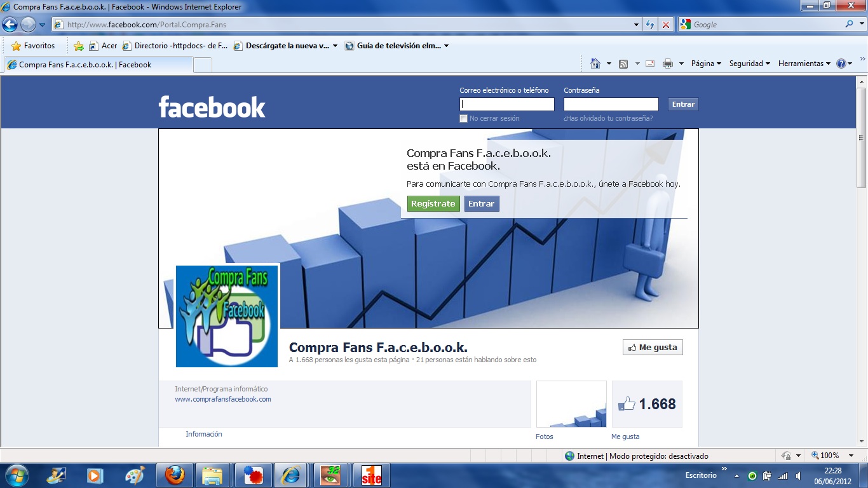Open a new blank tab

(x=203, y=65)
